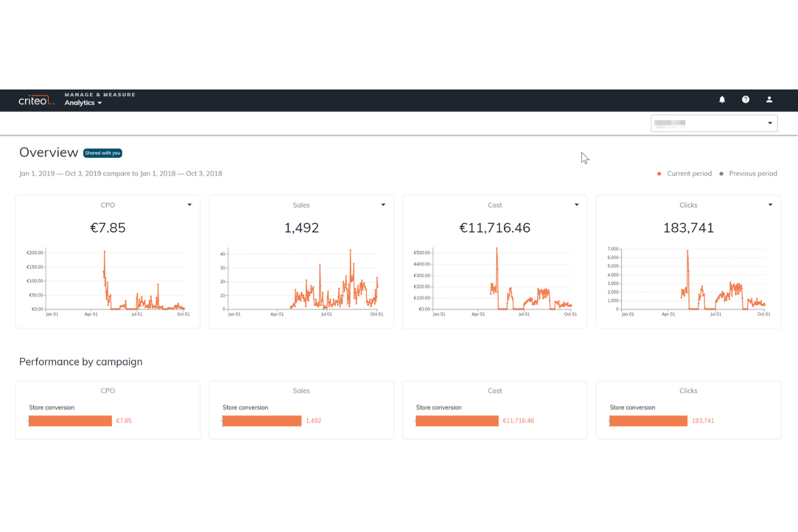Click the help question mark icon

point(746,100)
